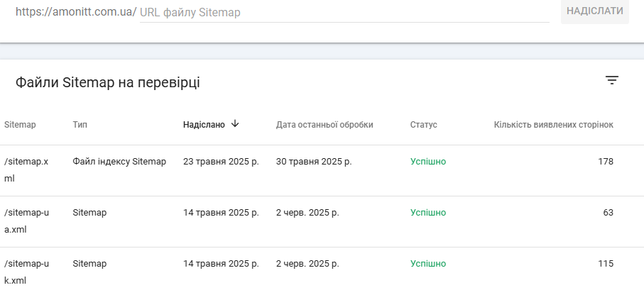
Task: Select the 63 discovered pages count
Action: pos(608,213)
